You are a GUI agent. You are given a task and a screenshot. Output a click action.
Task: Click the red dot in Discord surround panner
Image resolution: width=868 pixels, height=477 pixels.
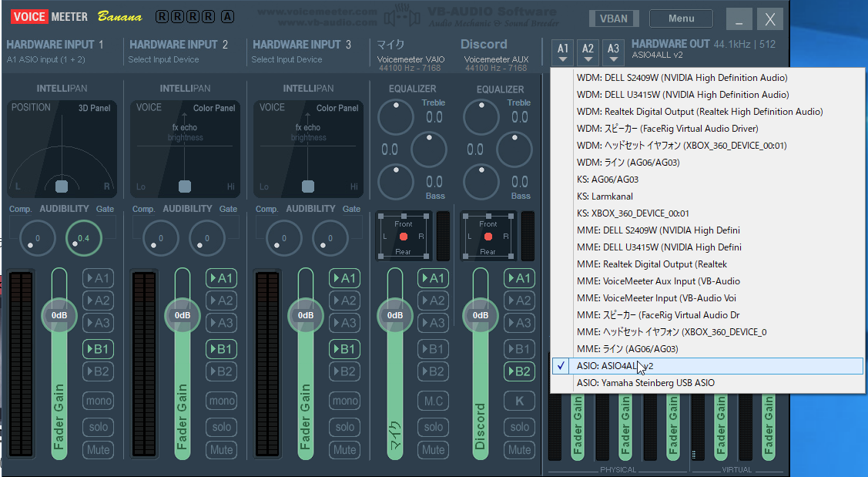[488, 237]
